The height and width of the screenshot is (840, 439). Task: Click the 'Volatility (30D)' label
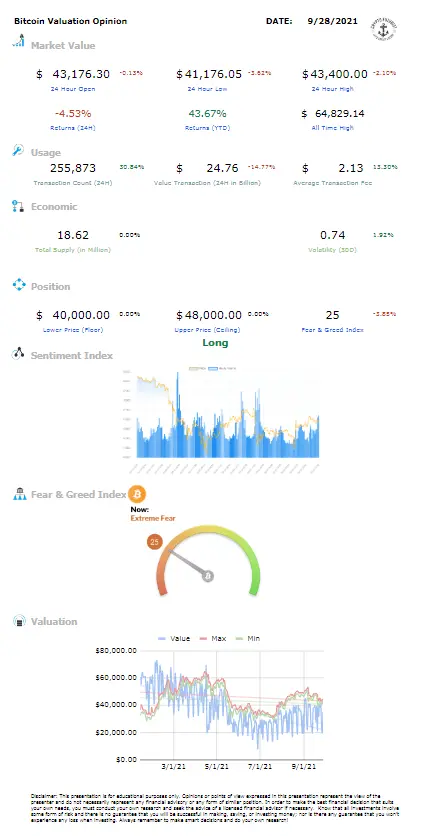[x=333, y=250]
